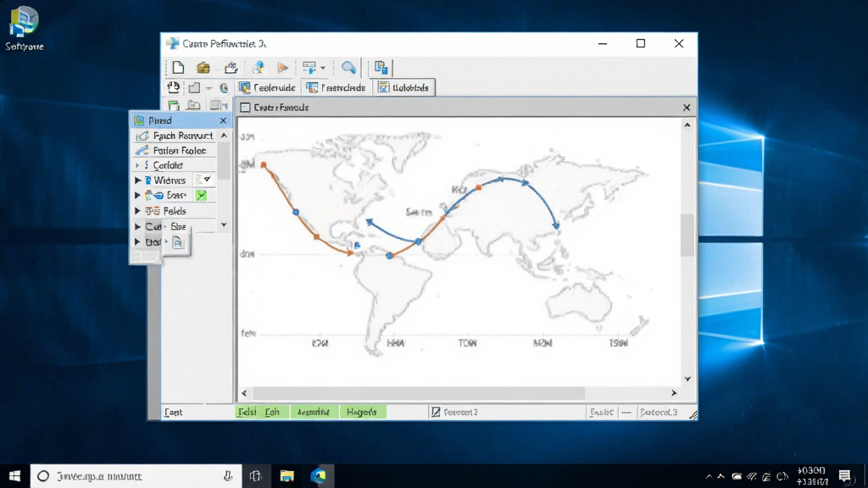Click the taskbar search box
The height and width of the screenshot is (488, 868).
[x=136, y=476]
